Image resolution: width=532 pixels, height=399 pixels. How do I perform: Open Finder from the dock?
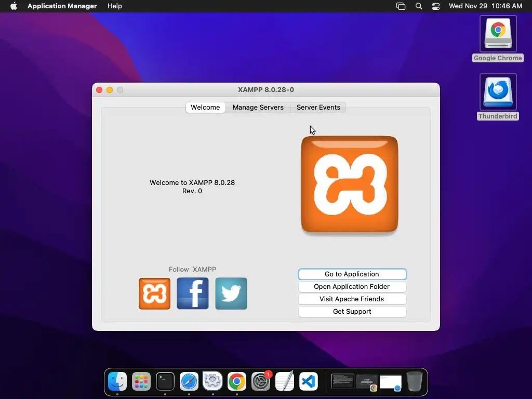coord(117,381)
